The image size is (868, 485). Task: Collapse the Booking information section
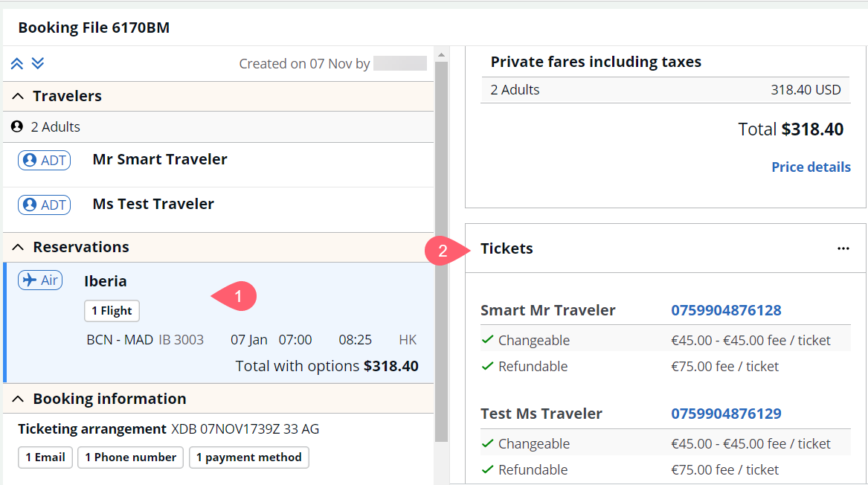click(x=19, y=399)
